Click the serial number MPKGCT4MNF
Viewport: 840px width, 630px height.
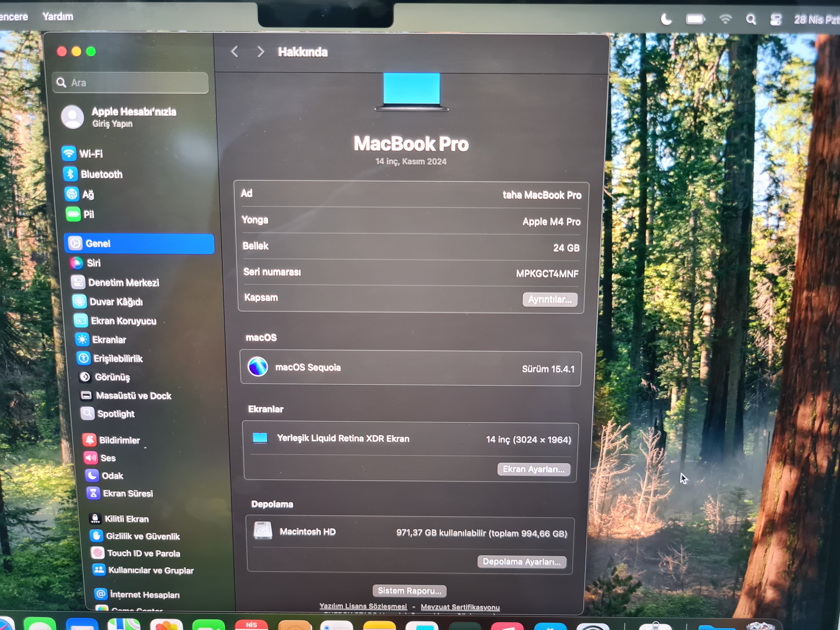547,273
